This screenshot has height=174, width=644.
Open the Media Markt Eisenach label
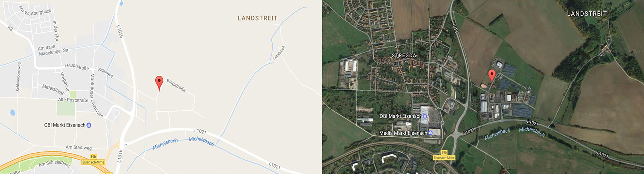point(403,133)
